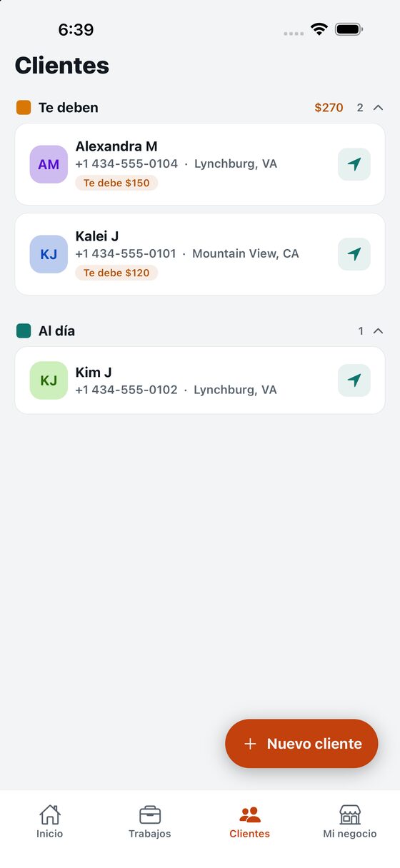Collapse the Te deben section
Image resolution: width=400 pixels, height=868 pixels.
click(x=379, y=108)
